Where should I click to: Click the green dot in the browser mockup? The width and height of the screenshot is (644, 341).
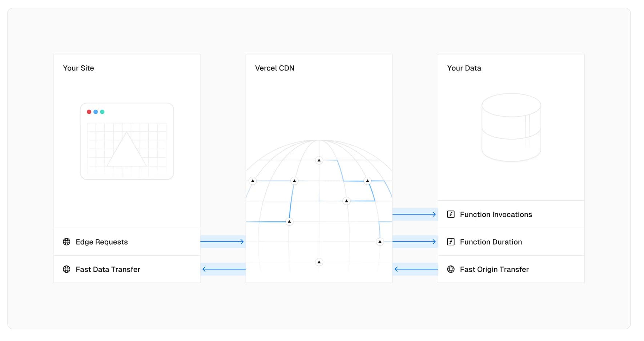point(102,112)
